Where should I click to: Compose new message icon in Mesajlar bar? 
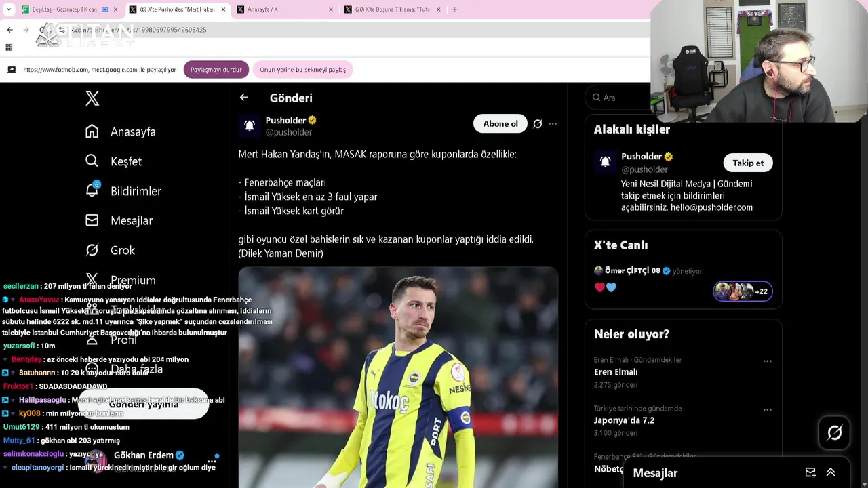[x=810, y=472]
